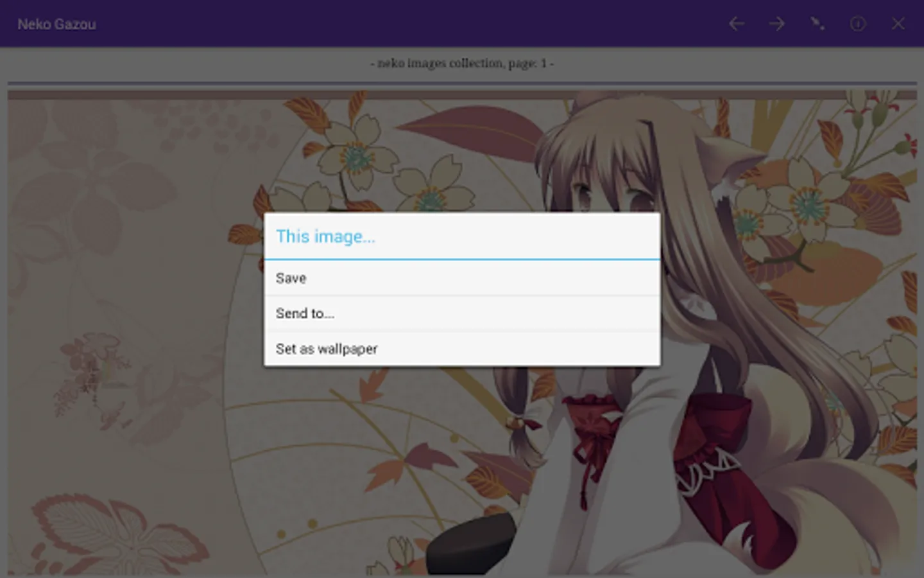Click 'neko images collection, page: 1' caption
924x578 pixels.
pyautogui.click(x=462, y=63)
